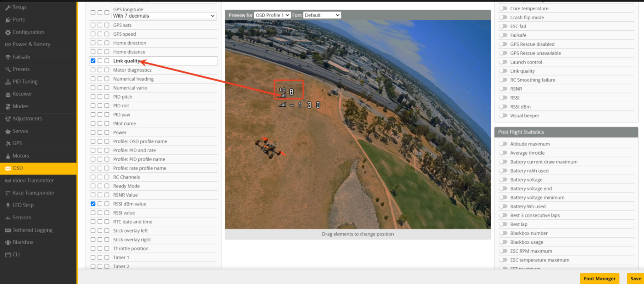
Task: Click the PID Tuning icon
Action: point(8,82)
